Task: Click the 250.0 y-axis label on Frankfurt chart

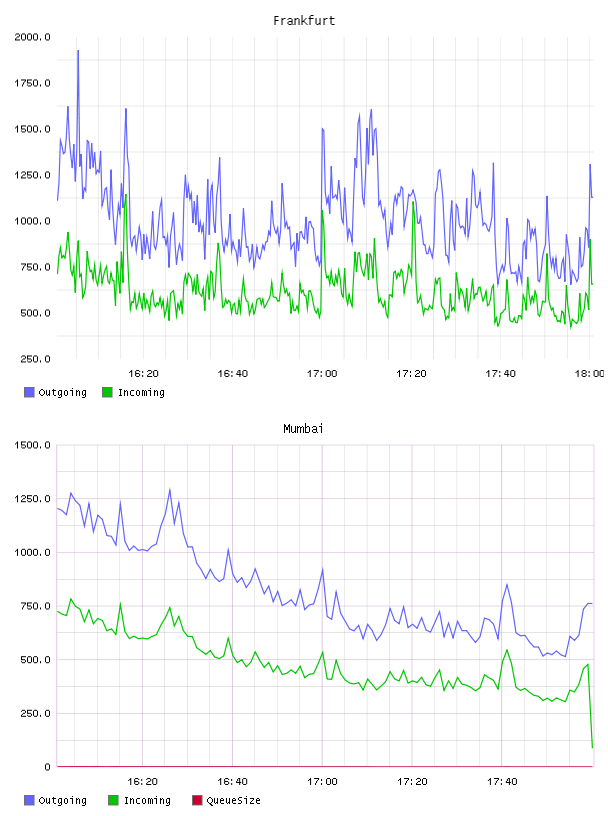Action: click(35, 359)
